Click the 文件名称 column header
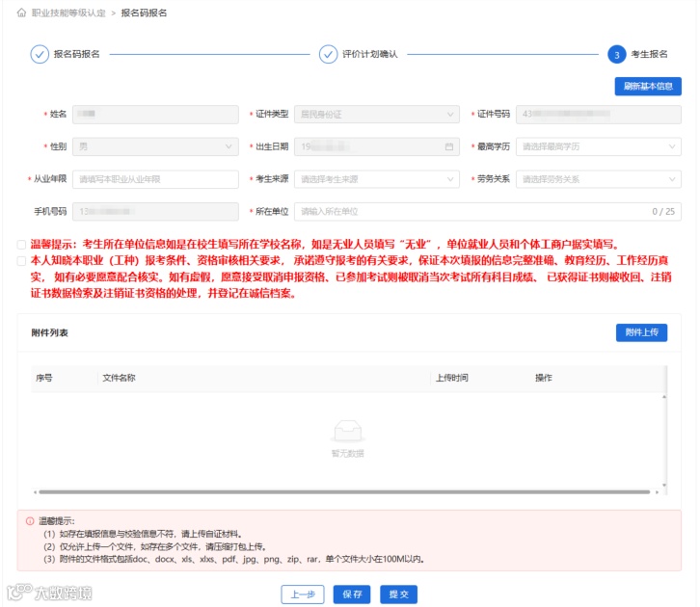Image resolution: width=700 pixels, height=607 pixels. tap(119, 379)
